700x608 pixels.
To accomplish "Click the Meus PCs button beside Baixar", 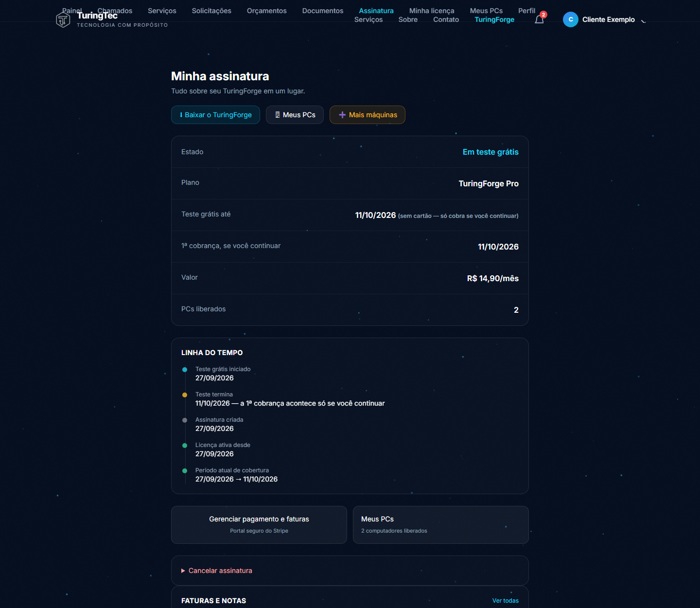I will click(x=295, y=115).
